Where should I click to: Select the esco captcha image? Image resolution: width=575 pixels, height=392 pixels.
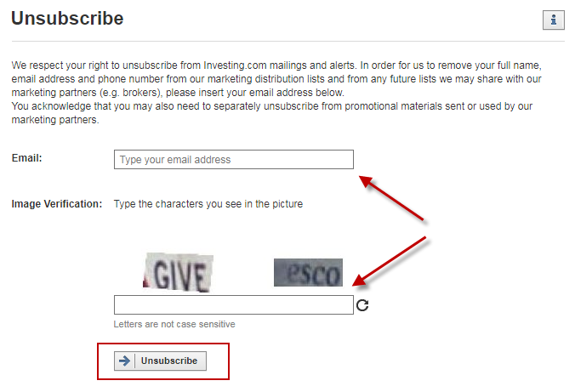tap(308, 272)
